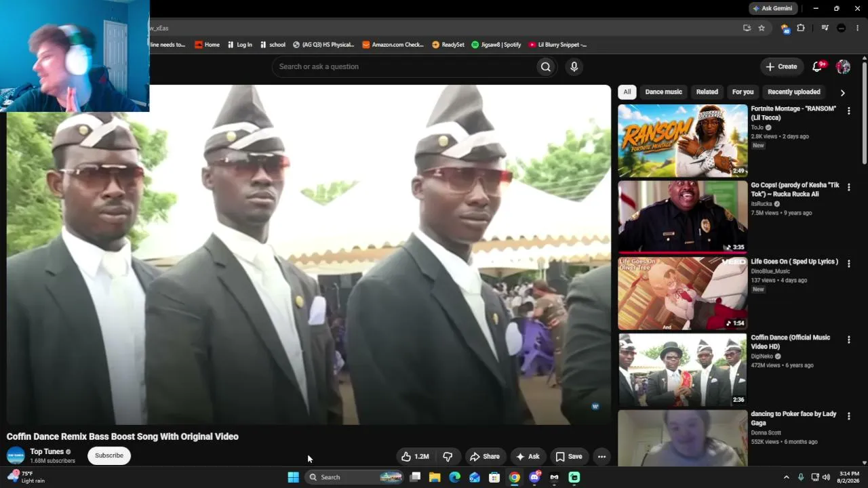
Task: Open Outlook from the taskbar
Action: click(x=475, y=477)
